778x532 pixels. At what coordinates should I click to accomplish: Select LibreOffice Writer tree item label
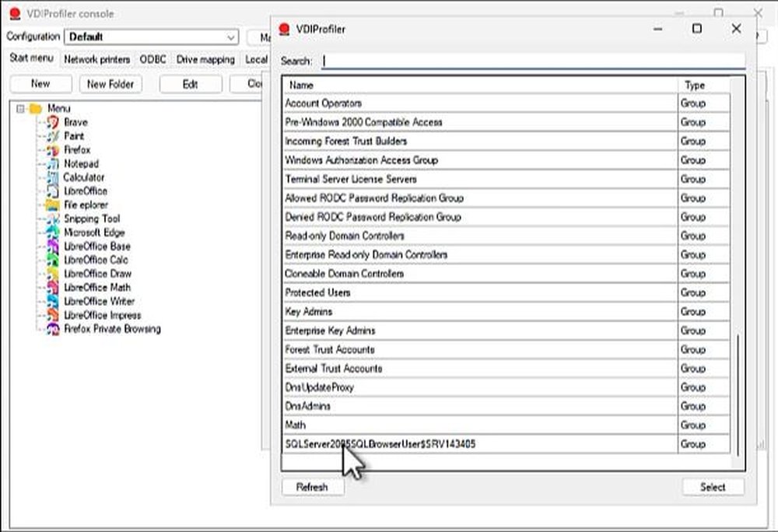pyautogui.click(x=100, y=302)
